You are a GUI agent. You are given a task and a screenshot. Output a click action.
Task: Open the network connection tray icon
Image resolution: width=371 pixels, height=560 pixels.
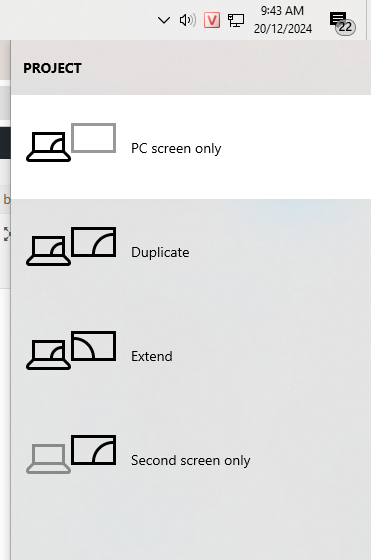(x=236, y=20)
